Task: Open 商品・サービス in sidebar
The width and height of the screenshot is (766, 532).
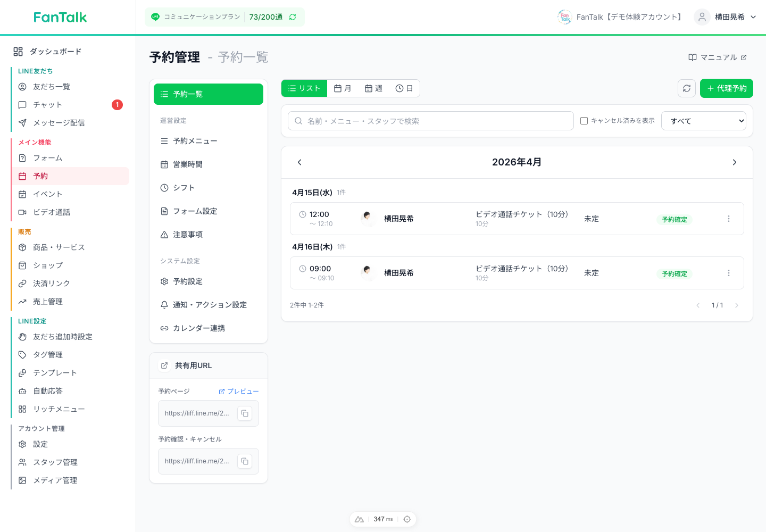Action: pyautogui.click(x=70, y=247)
